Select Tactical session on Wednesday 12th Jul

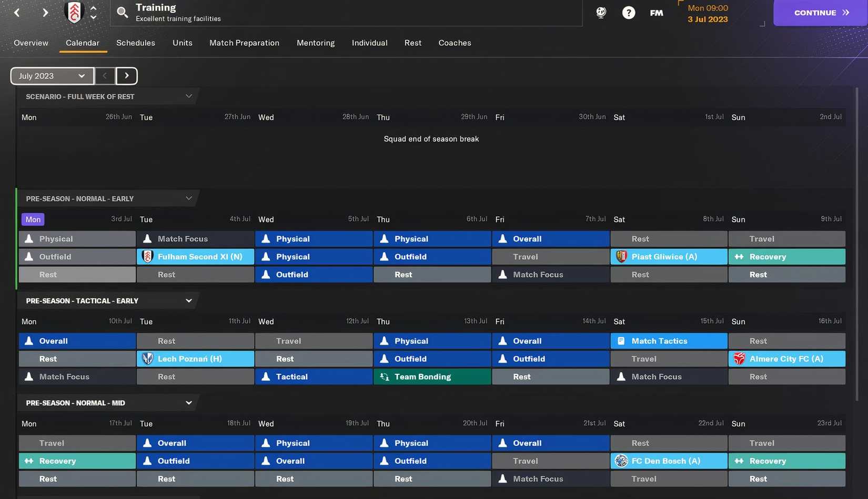click(314, 377)
